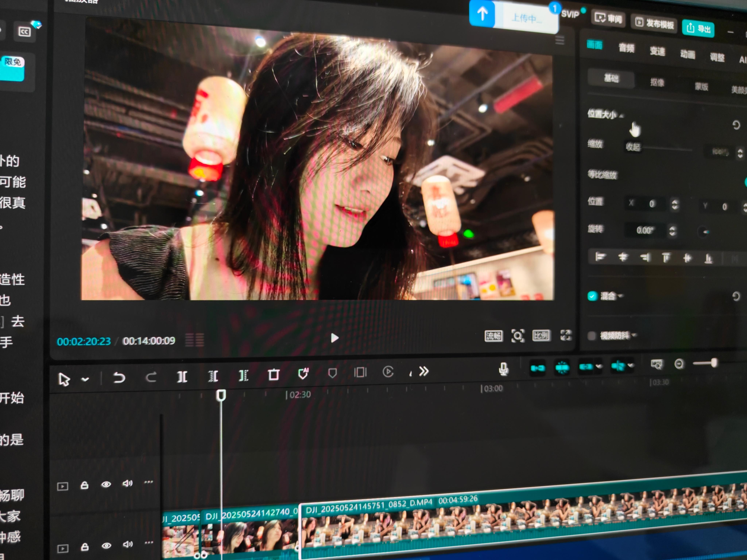
Task: Switch to the 画面 tab
Action: [594, 44]
